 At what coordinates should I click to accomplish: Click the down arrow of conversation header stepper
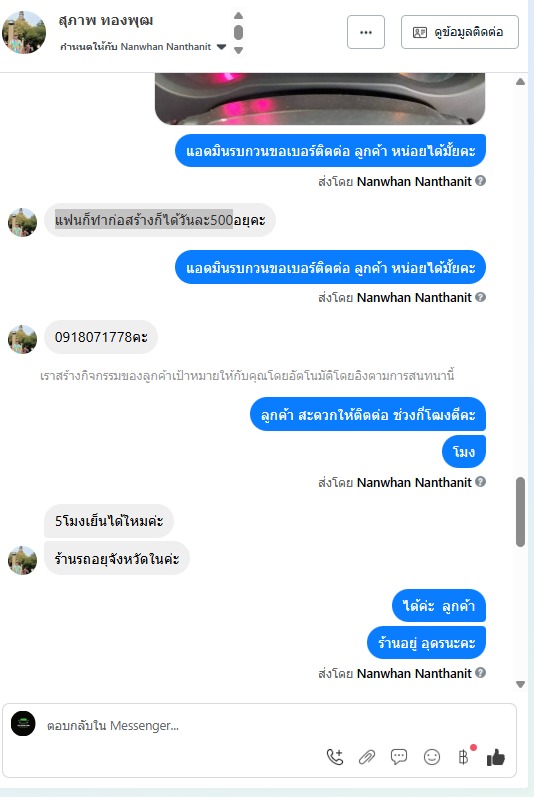(238, 50)
